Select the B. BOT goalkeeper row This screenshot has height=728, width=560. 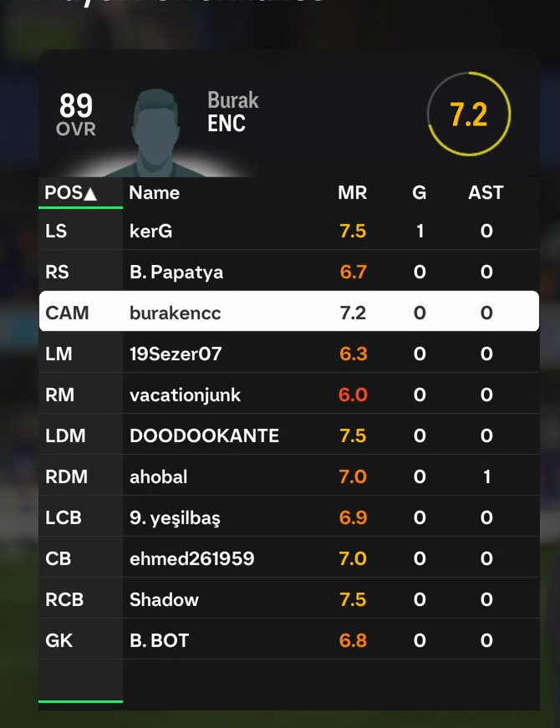click(289, 639)
